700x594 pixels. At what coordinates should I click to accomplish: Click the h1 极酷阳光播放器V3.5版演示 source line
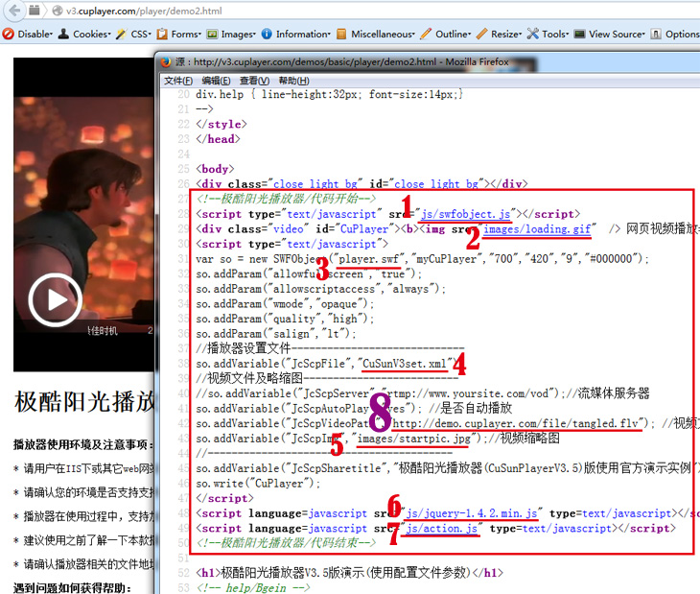350,573
